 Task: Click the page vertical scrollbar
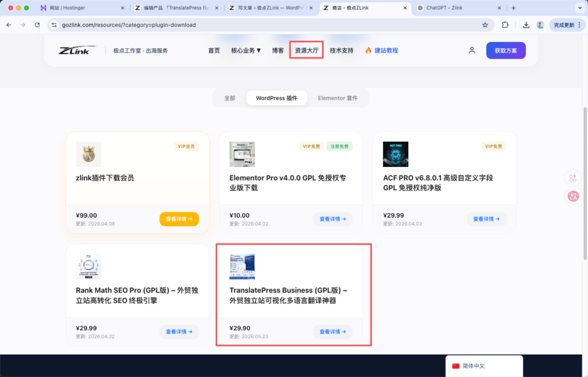pyautogui.click(x=585, y=184)
